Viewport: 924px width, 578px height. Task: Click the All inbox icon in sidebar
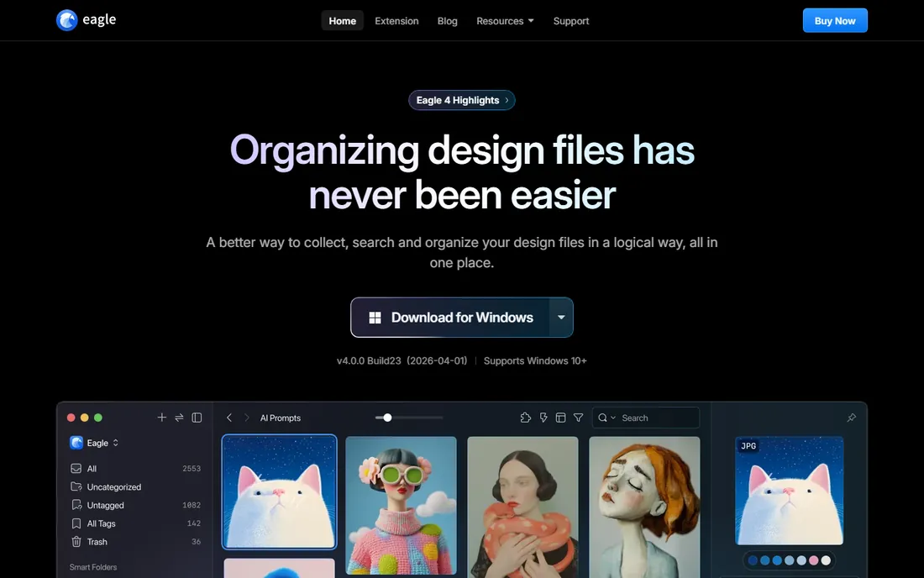[76, 469]
